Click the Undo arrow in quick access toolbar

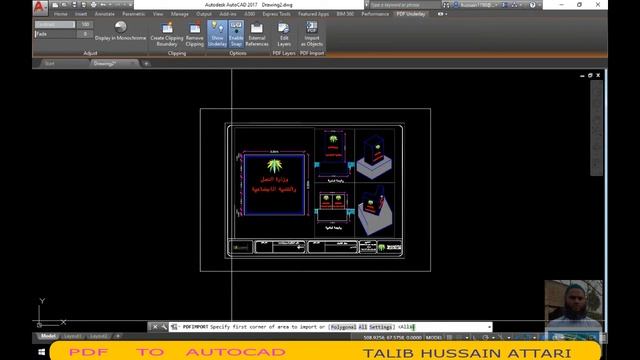point(104,5)
